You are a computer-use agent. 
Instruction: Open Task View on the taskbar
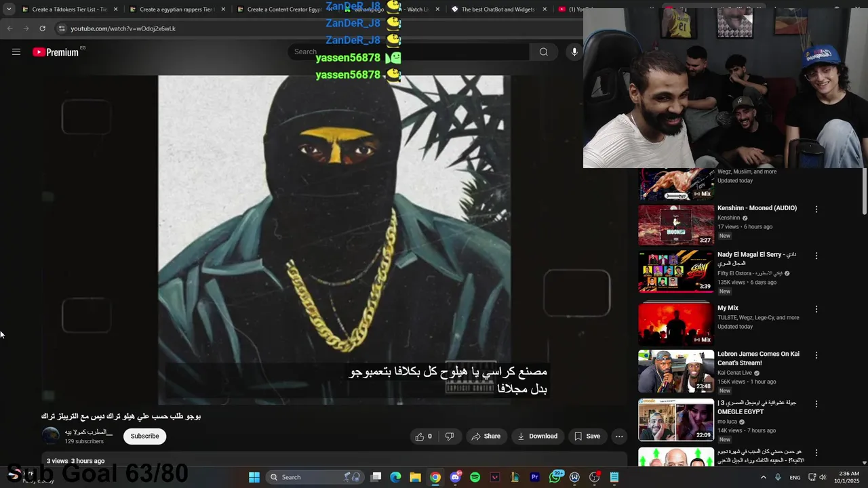click(x=376, y=477)
